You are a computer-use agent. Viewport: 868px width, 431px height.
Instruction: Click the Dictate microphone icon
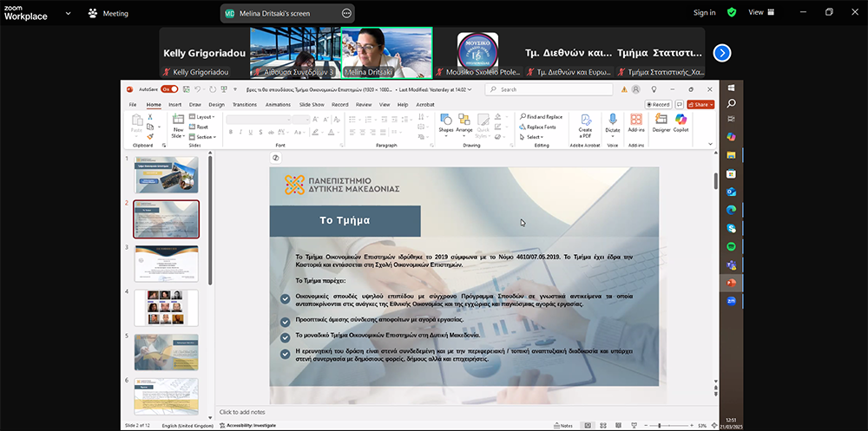(x=613, y=120)
